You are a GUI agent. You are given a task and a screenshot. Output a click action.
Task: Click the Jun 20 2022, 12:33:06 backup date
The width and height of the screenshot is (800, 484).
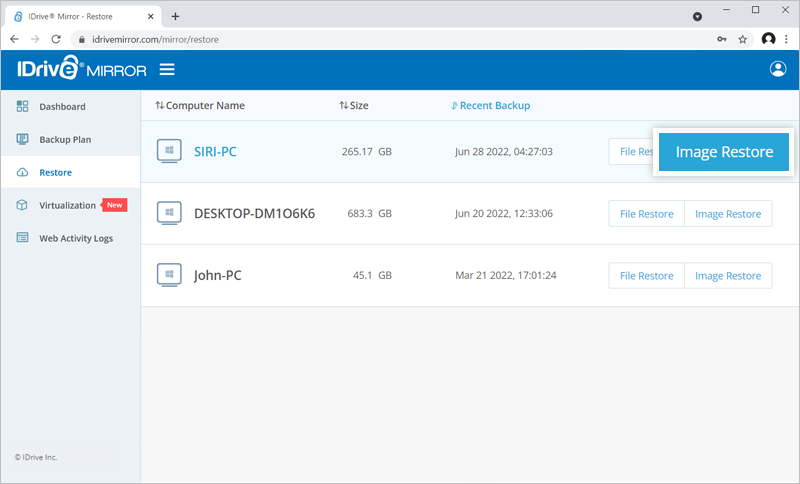tap(504, 213)
